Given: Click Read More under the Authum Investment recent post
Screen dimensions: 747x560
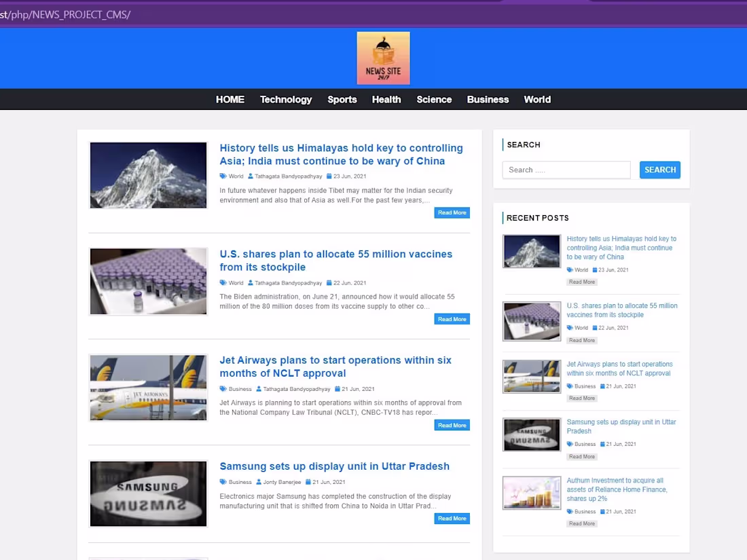Looking at the screenshot, I should click(x=581, y=523).
